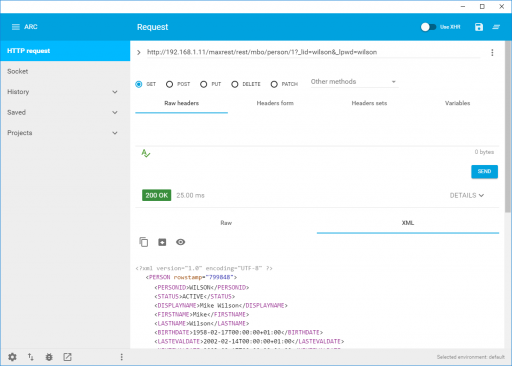Click the headers syntax check icon
Image resolution: width=512 pixels, height=366 pixels.
(x=146, y=153)
